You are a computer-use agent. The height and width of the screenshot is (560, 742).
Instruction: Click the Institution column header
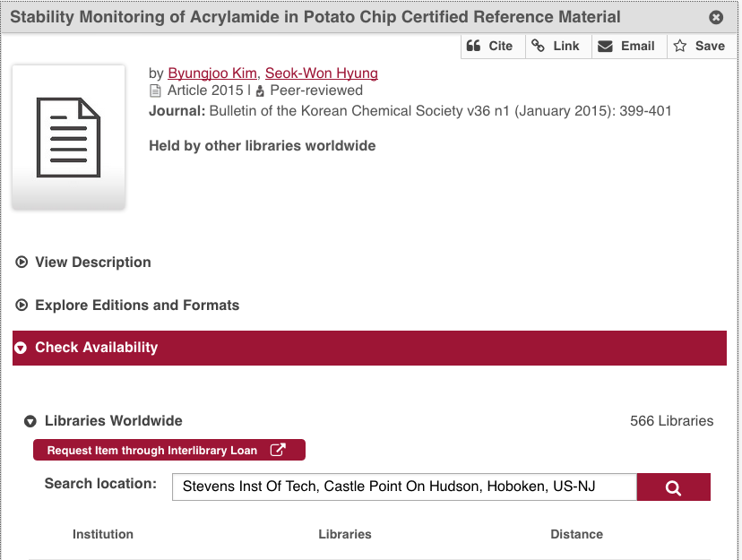click(x=103, y=534)
